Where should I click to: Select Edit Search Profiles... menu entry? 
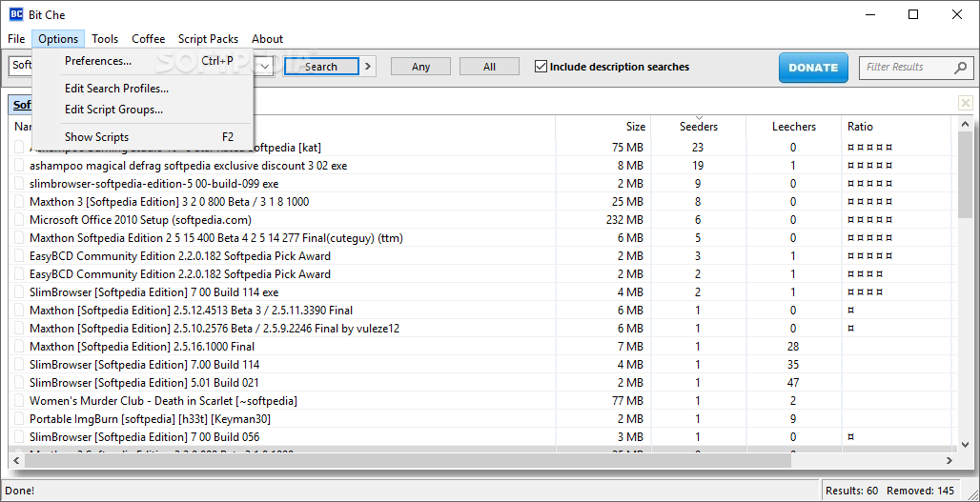pyautogui.click(x=142, y=89)
